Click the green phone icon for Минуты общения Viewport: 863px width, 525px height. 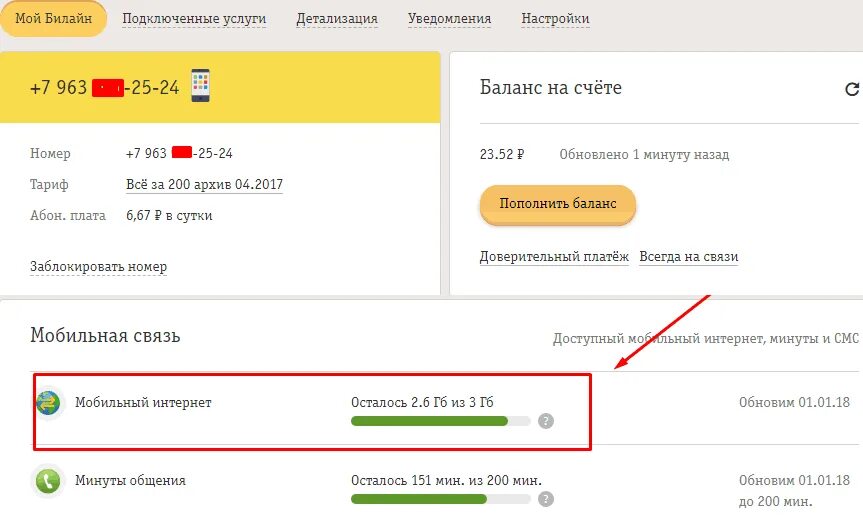48,481
